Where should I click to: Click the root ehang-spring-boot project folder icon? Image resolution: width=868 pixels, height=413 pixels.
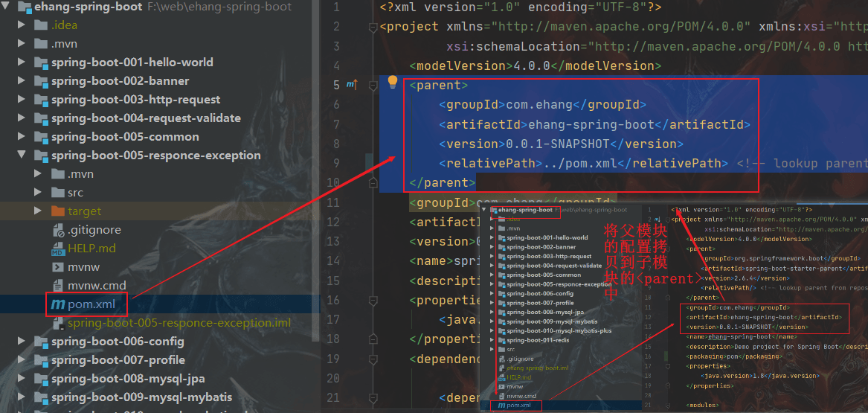25,7
